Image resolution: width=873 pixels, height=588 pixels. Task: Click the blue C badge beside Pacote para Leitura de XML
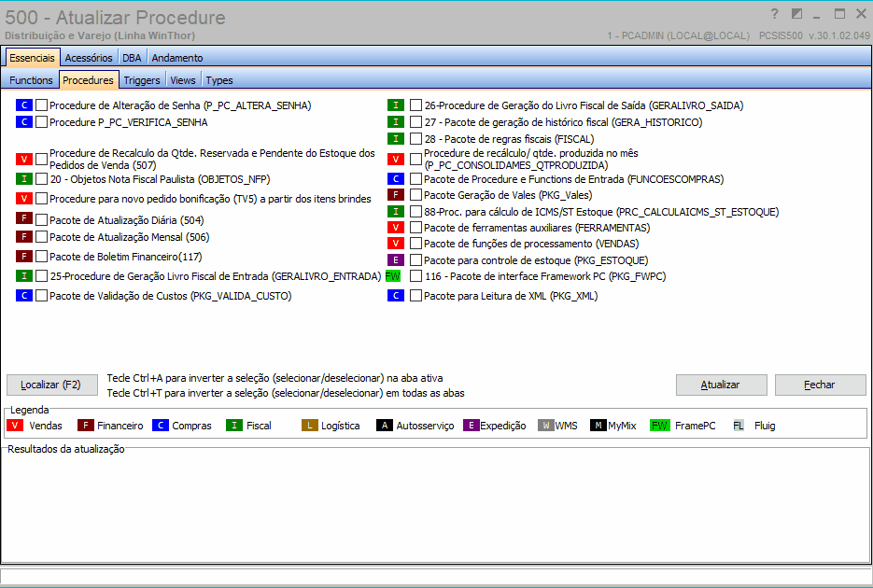pyautogui.click(x=395, y=295)
